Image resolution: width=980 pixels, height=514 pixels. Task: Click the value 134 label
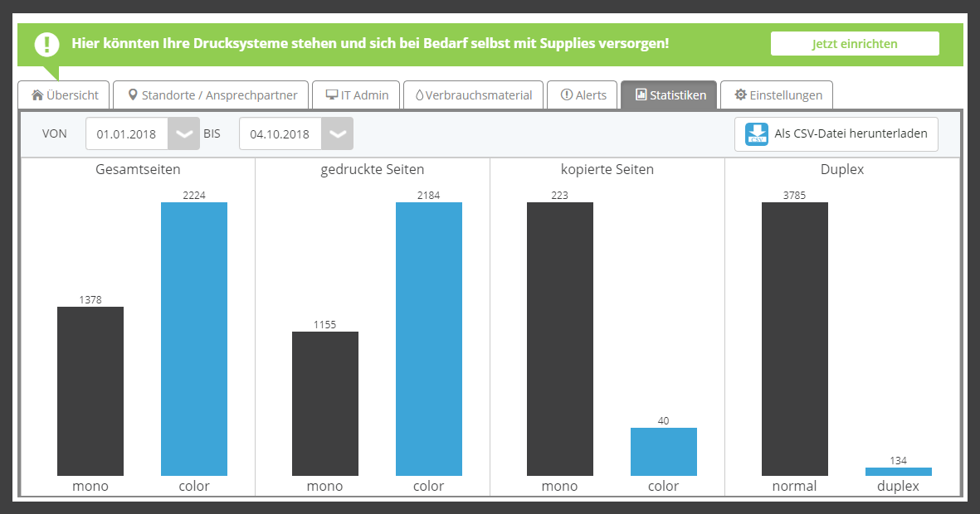click(x=899, y=460)
